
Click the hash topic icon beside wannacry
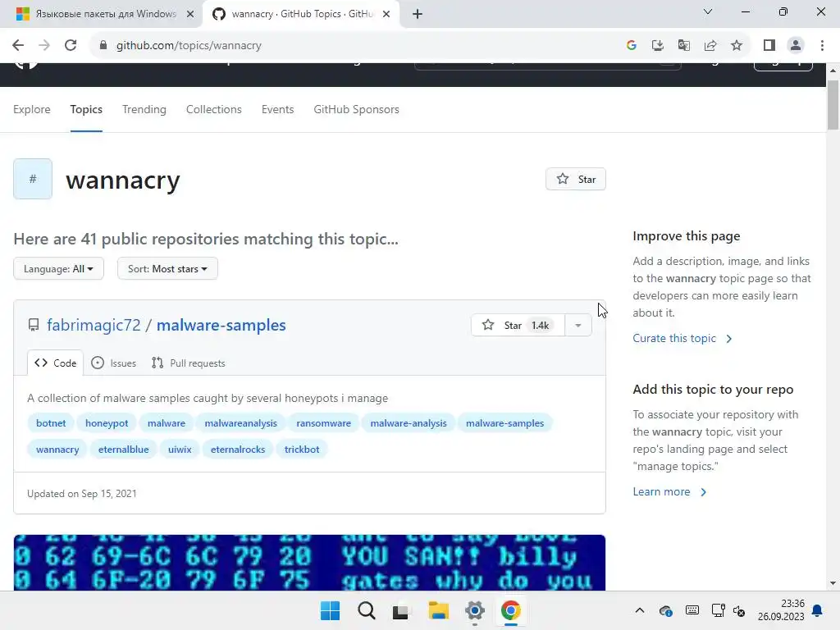coord(33,179)
